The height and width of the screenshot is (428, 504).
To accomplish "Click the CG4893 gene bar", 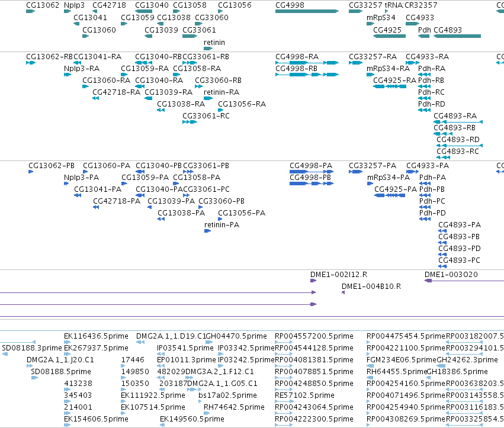I will coord(457,36).
